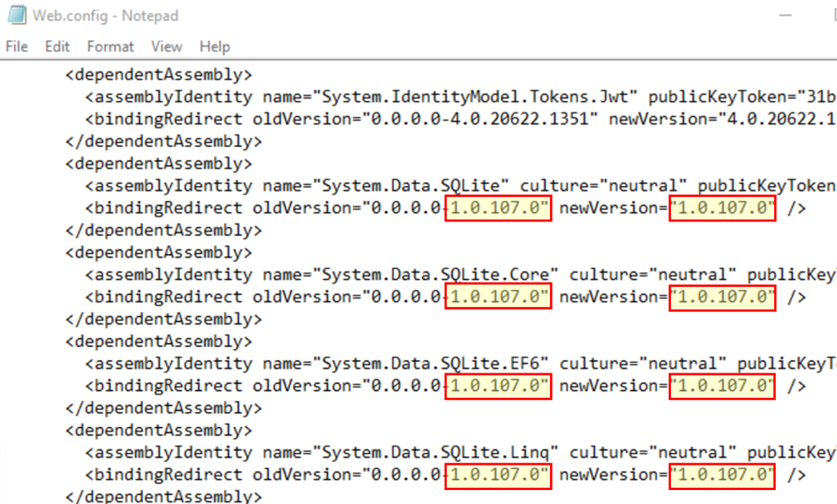
Task: Click the Notepad icon in the title bar
Action: pos(16,16)
